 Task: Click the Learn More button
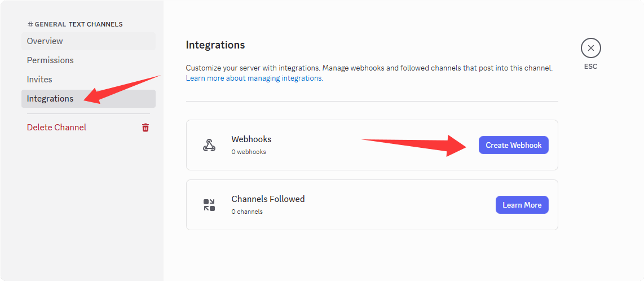522,205
